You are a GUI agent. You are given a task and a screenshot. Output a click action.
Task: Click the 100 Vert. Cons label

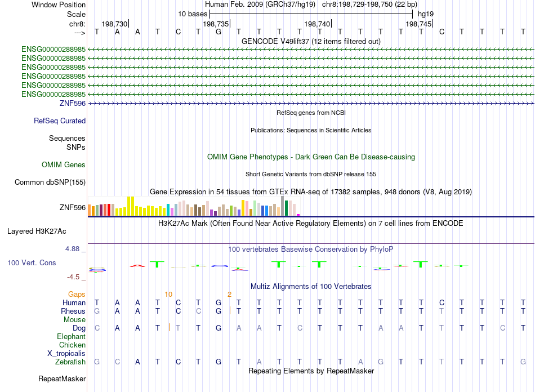(x=32, y=262)
